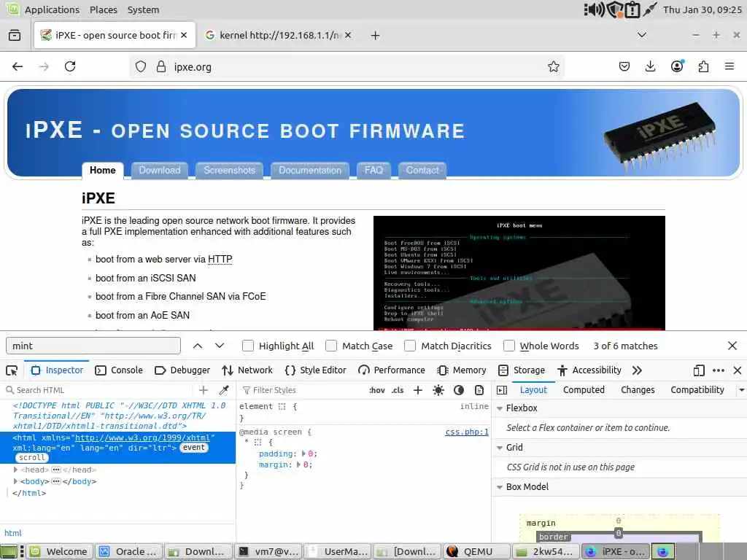Create a new node in HTML tree

204,390
